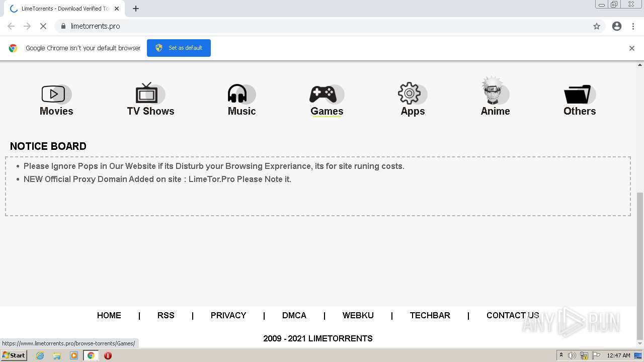This screenshot has height=362, width=644.
Task: Click the page vertical scrollbar thumb
Action: pyautogui.click(x=640, y=265)
